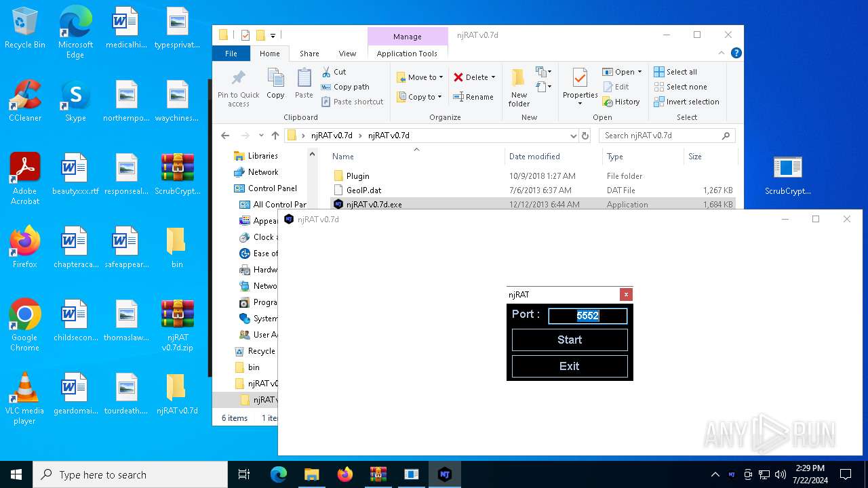The width and height of the screenshot is (868, 488).
Task: Select the GeoIP.dat file
Action: pyautogui.click(x=532, y=190)
